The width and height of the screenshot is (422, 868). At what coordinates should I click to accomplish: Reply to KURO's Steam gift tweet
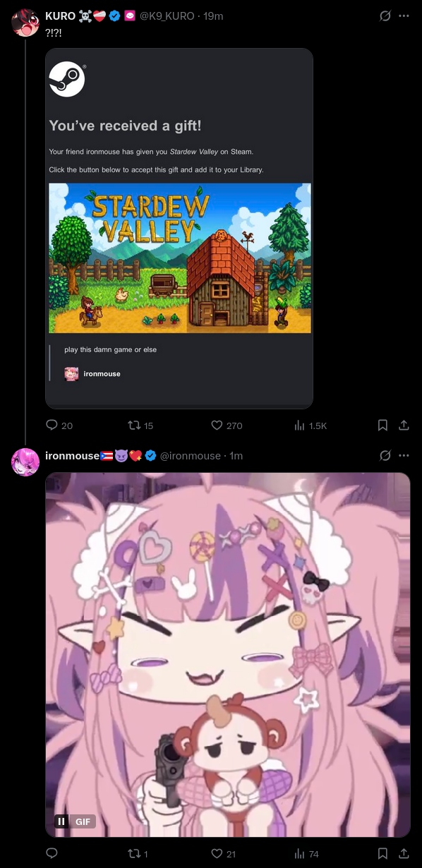point(52,426)
